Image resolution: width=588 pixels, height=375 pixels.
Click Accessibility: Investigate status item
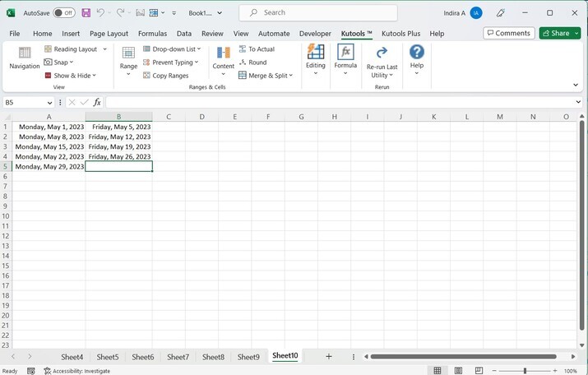pyautogui.click(x=77, y=371)
